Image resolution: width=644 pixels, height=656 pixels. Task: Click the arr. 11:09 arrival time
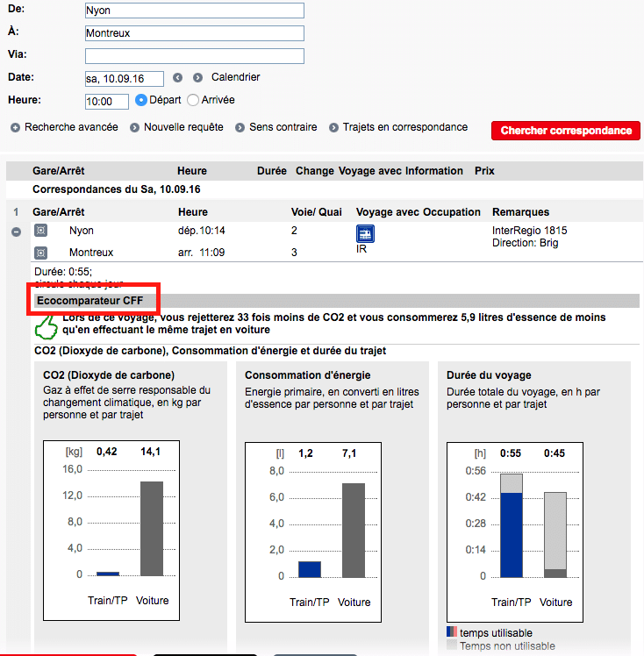[x=202, y=253]
